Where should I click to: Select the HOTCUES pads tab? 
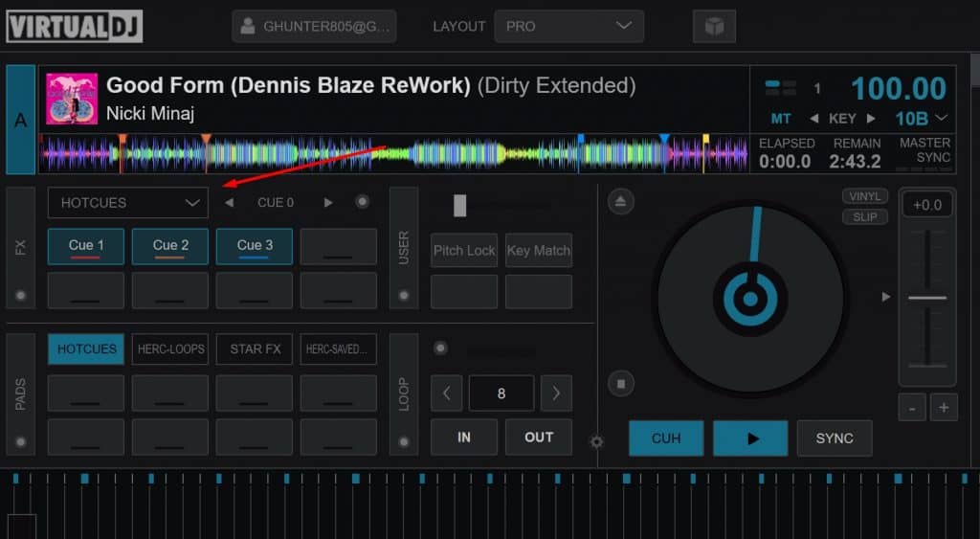click(86, 348)
